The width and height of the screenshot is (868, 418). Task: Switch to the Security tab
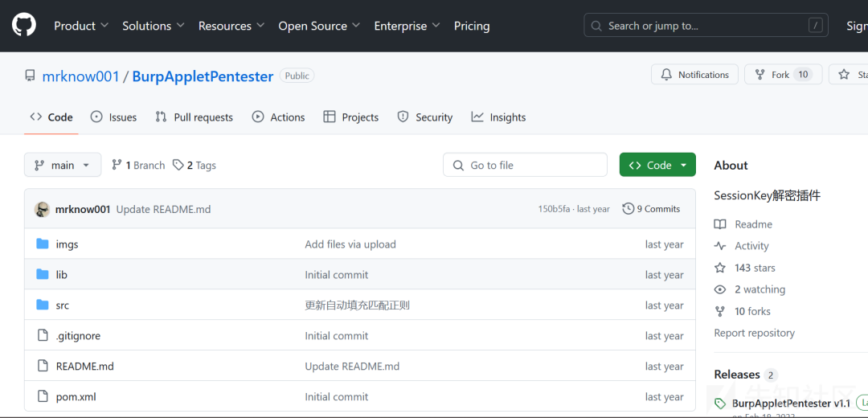(425, 117)
